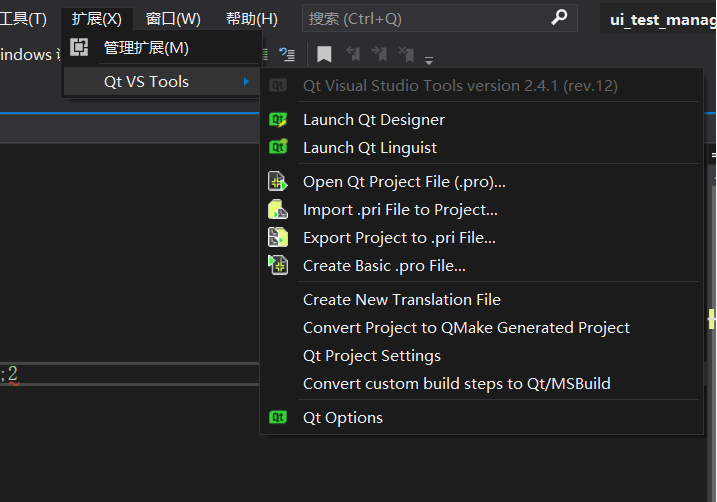Choose Convert custom build steps to Qt/MSBuild
This screenshot has width=717, height=502.
tap(482, 383)
